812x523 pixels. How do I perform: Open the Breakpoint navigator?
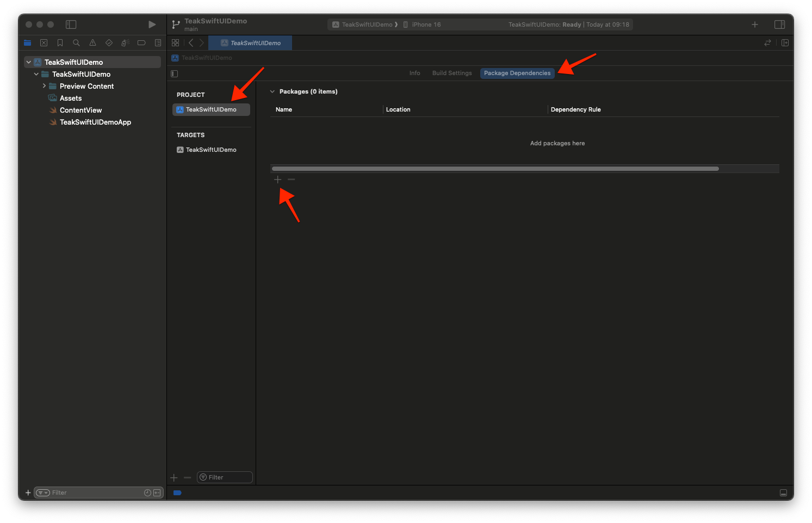(x=141, y=42)
